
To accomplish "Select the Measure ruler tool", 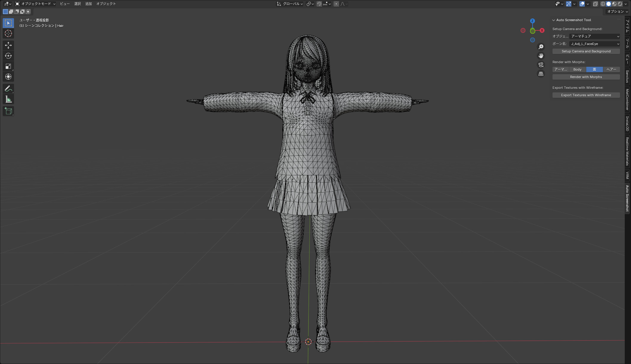I will click(x=8, y=99).
